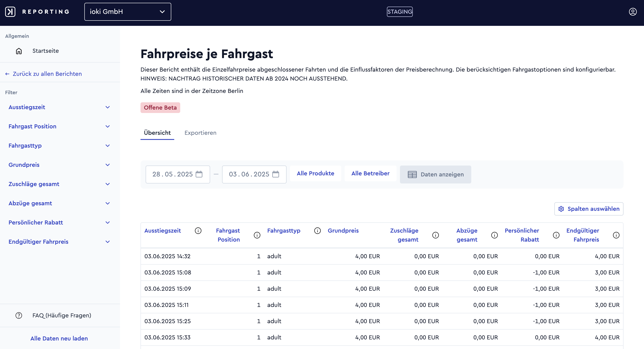Show info for Abzüge gesamt column
This screenshot has height=349, width=644.
[x=495, y=235]
